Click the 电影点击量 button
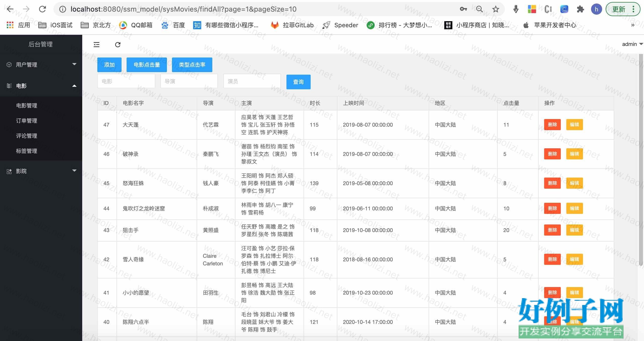 pos(147,65)
